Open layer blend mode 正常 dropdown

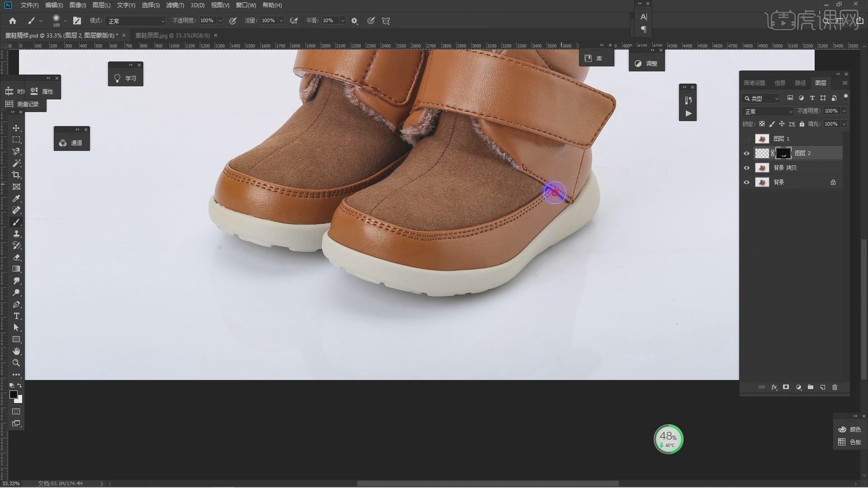click(x=768, y=111)
